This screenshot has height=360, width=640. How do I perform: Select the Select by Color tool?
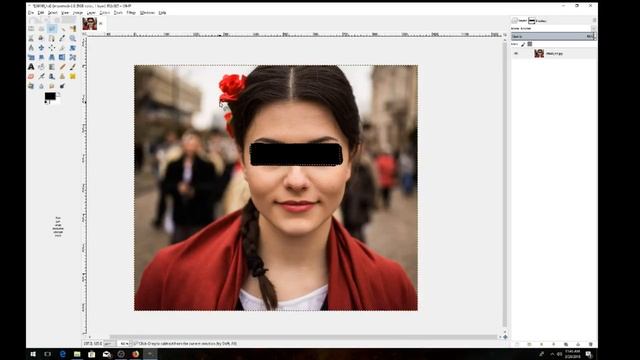tap(73, 29)
